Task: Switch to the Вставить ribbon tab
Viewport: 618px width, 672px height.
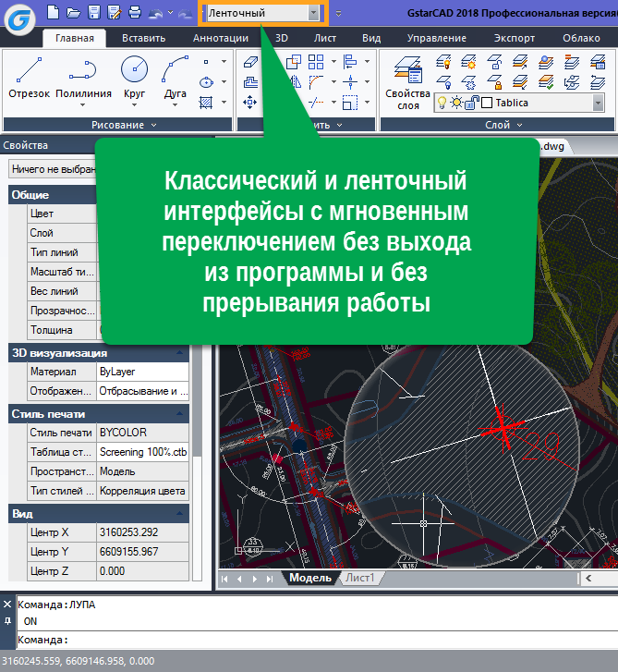Action: [x=143, y=38]
